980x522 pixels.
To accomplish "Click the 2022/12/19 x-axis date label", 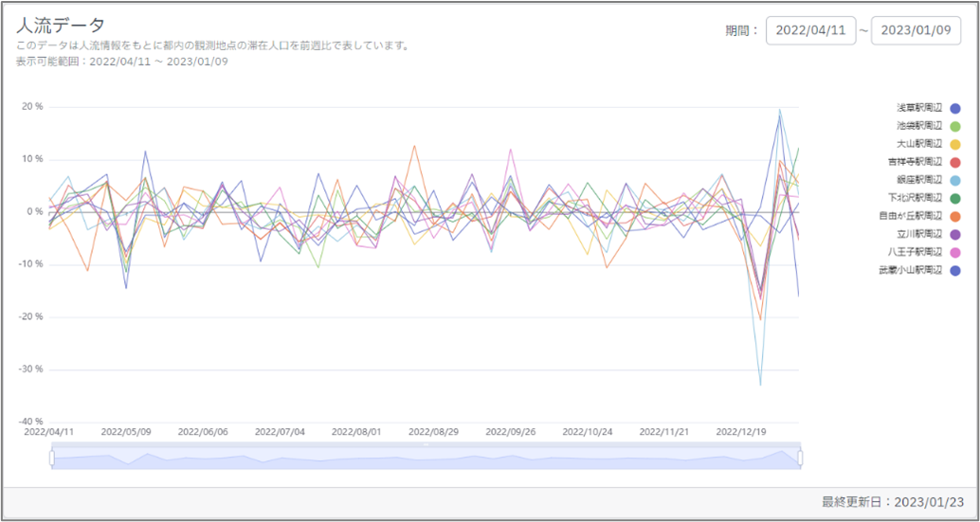I will click(x=741, y=431).
